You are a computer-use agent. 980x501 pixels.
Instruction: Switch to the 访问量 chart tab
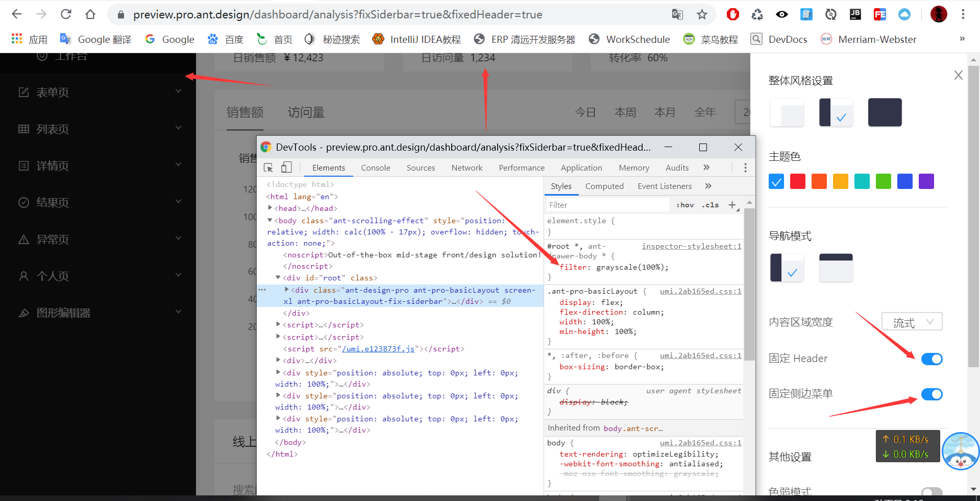point(306,112)
